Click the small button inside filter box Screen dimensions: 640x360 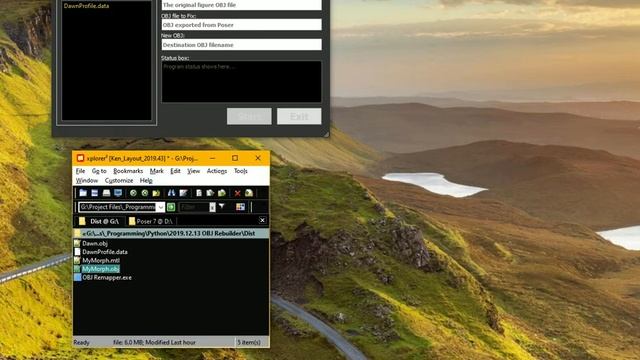point(212,207)
